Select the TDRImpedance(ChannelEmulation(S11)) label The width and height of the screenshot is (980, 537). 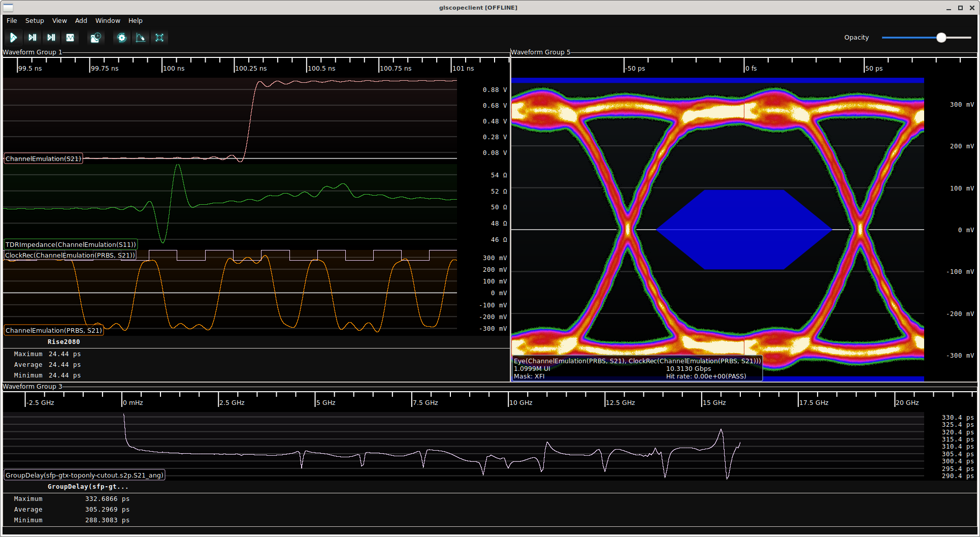pyautogui.click(x=71, y=245)
